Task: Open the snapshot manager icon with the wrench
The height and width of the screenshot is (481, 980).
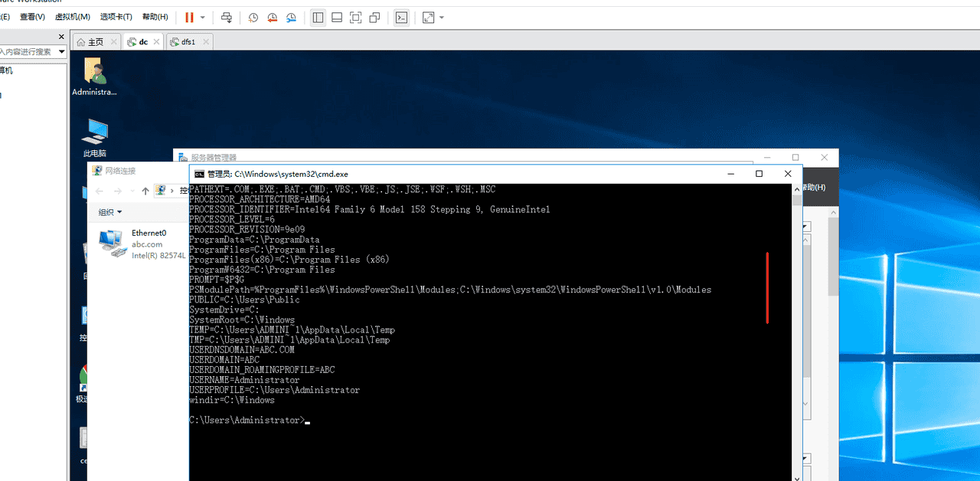Action: (291, 17)
